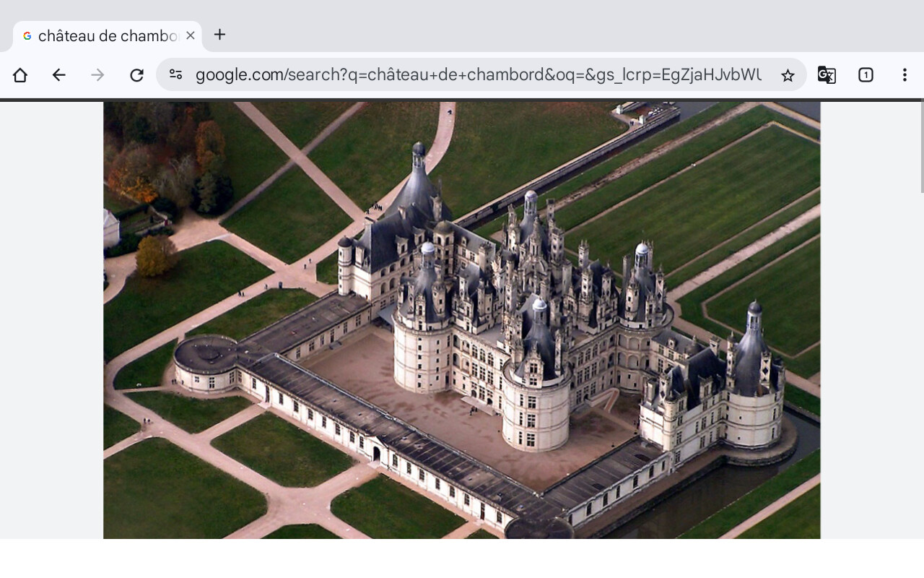Close the château de chambord tab
The height and width of the screenshot is (578, 924).
(x=191, y=35)
